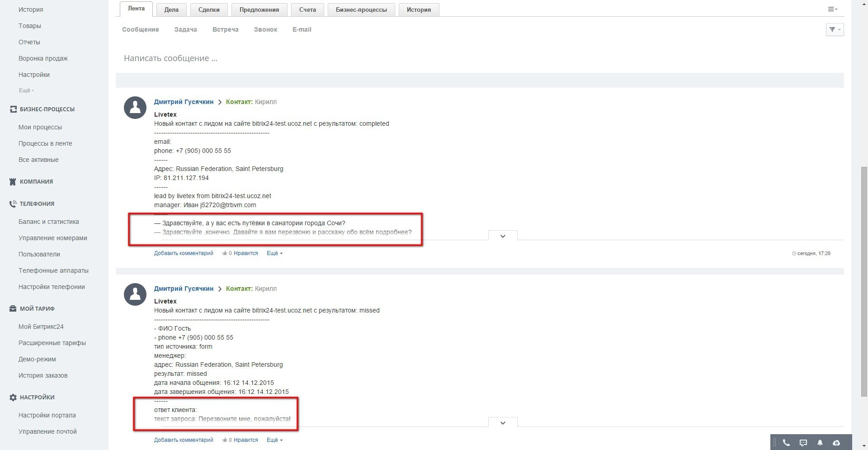Image resolution: width=868 pixels, height=450 pixels.
Task: Switch to the Сделки tab
Action: [209, 9]
